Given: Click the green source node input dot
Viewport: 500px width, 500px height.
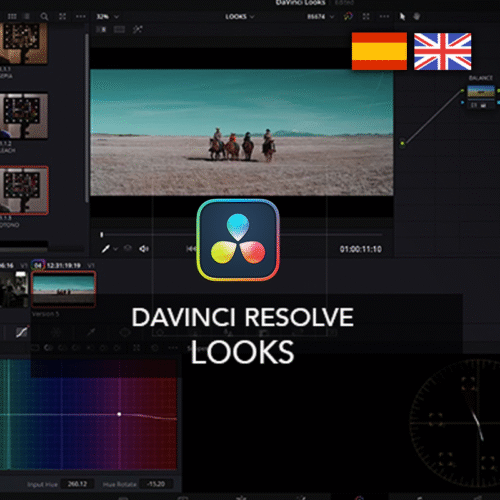Looking at the screenshot, I should pos(402,143).
